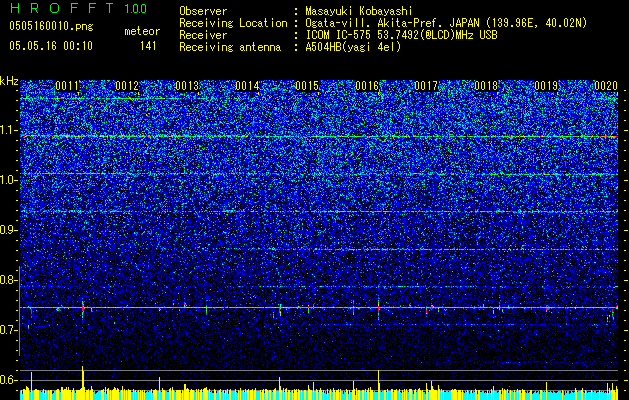Click time marker 0019
The image size is (629, 400).
coord(546,86)
